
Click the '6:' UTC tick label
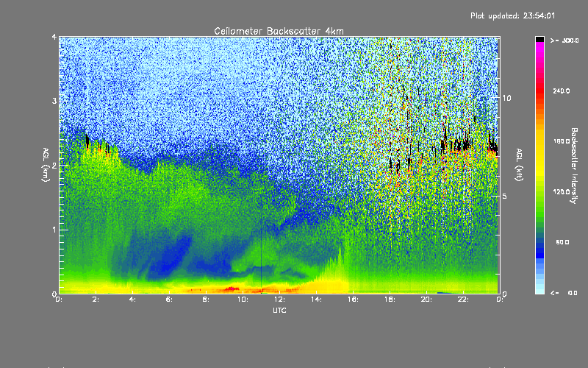point(169,300)
